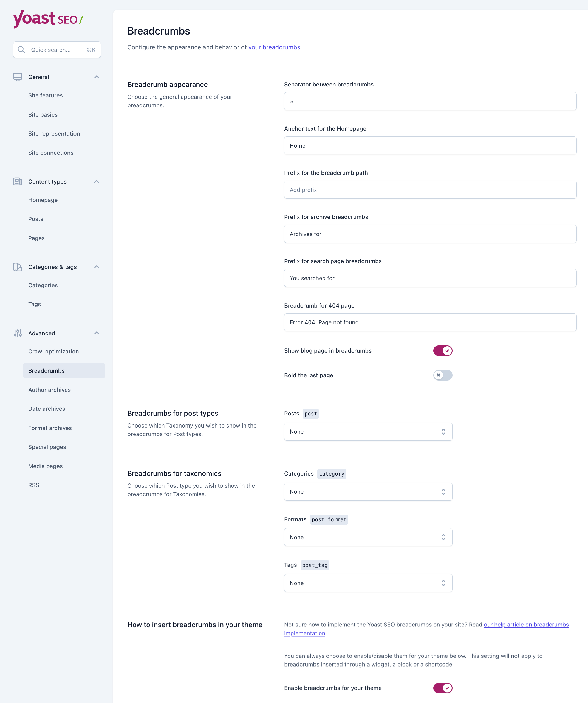Select the General section monitor icon
The height and width of the screenshot is (703, 588).
click(17, 77)
